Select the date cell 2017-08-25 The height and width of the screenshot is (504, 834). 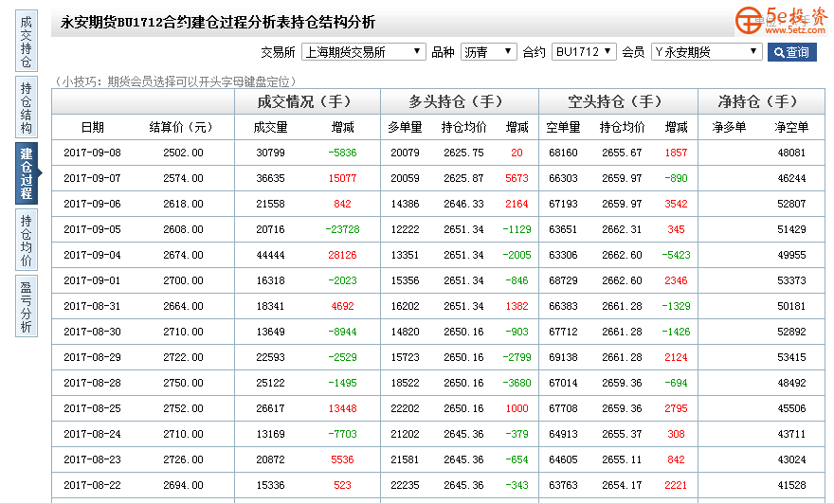pos(93,409)
